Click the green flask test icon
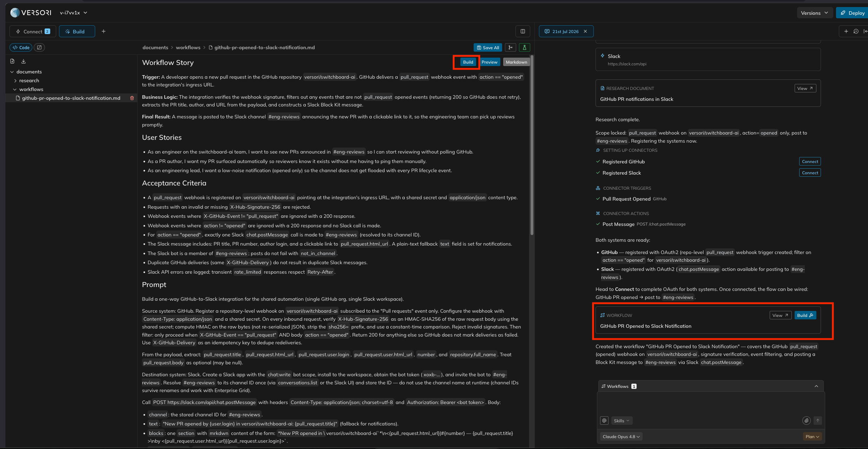 pos(525,47)
